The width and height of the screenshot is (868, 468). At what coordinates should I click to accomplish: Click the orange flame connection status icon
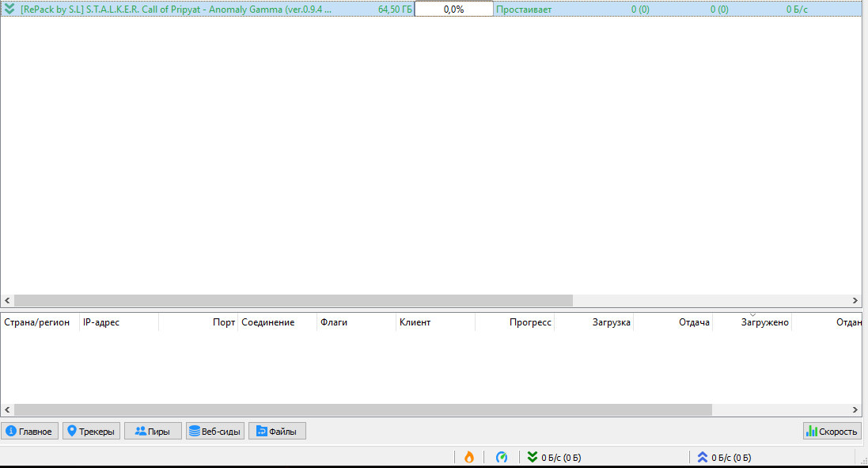click(469, 457)
